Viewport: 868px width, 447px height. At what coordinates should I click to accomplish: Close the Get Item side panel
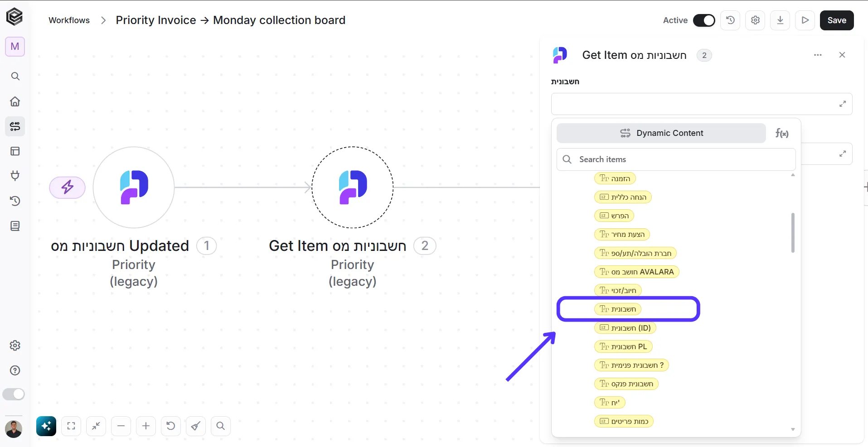click(x=842, y=55)
